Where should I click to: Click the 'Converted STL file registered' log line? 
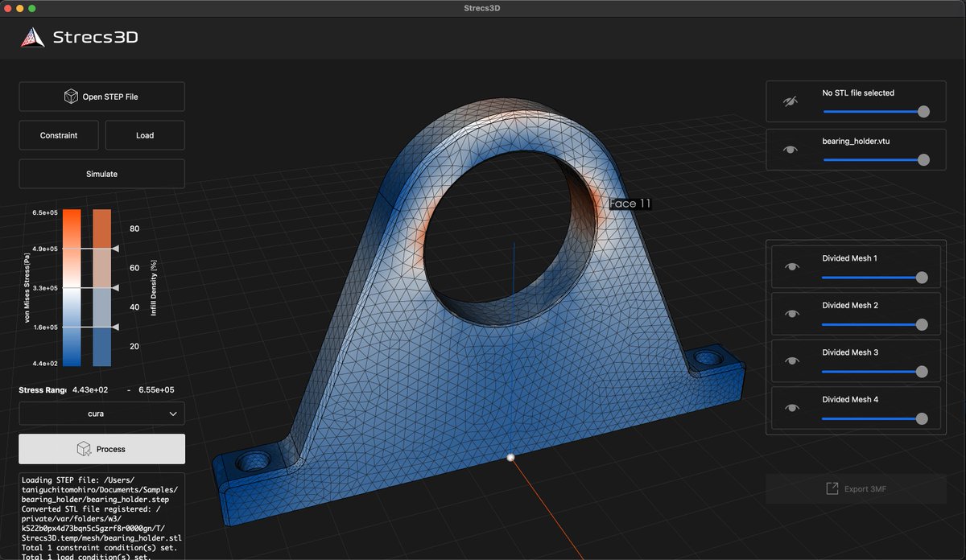click(101, 523)
